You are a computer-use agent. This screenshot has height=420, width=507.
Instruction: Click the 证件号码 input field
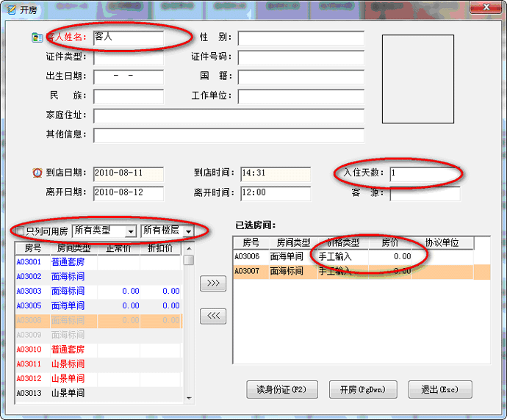[301, 57]
